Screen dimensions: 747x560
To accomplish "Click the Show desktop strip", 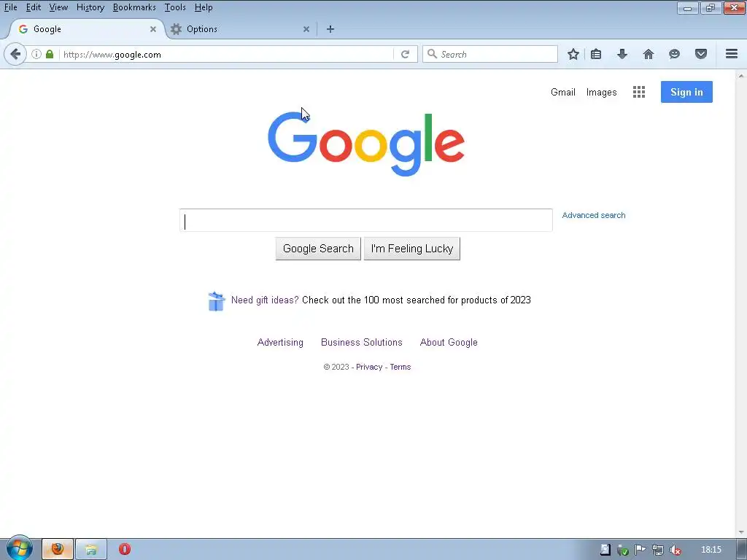I will point(741,550).
